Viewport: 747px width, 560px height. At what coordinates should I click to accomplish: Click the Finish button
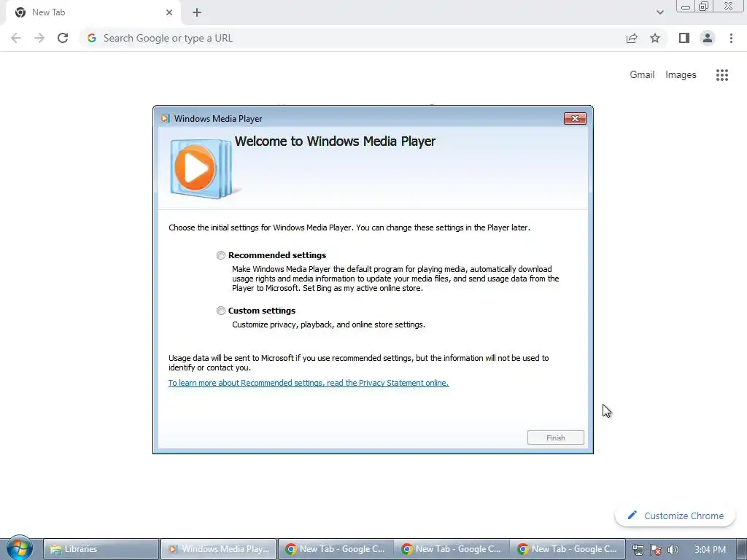555,437
